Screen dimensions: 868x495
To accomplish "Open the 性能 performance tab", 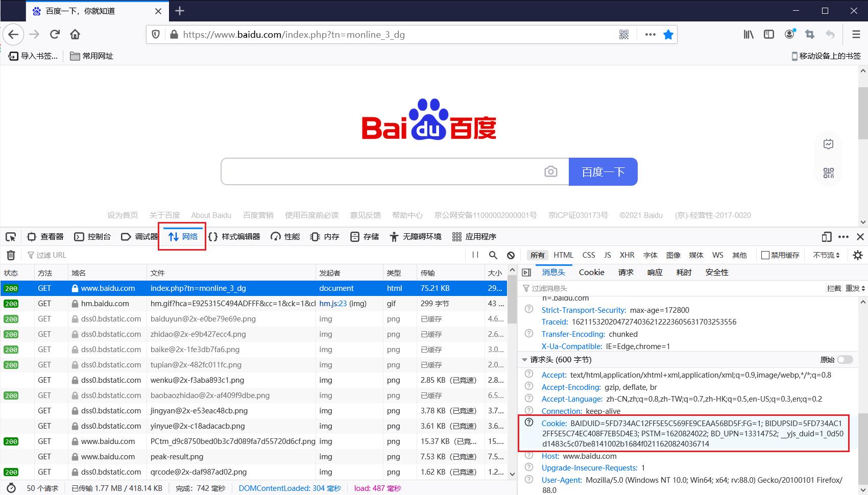I will click(285, 237).
